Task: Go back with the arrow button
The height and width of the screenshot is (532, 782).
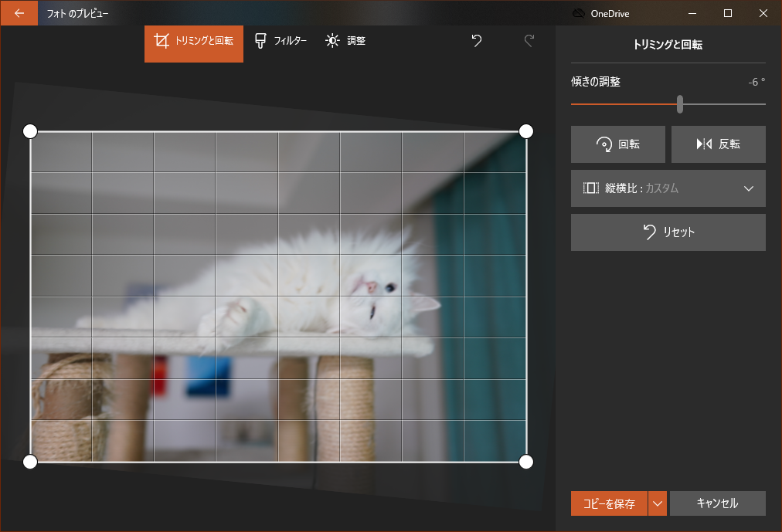Action: (19, 13)
